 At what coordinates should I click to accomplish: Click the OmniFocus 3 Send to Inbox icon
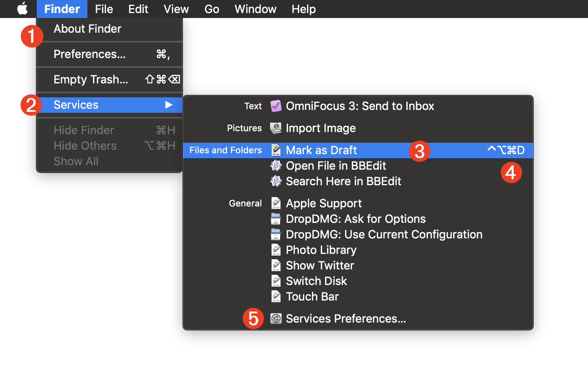pyautogui.click(x=276, y=106)
